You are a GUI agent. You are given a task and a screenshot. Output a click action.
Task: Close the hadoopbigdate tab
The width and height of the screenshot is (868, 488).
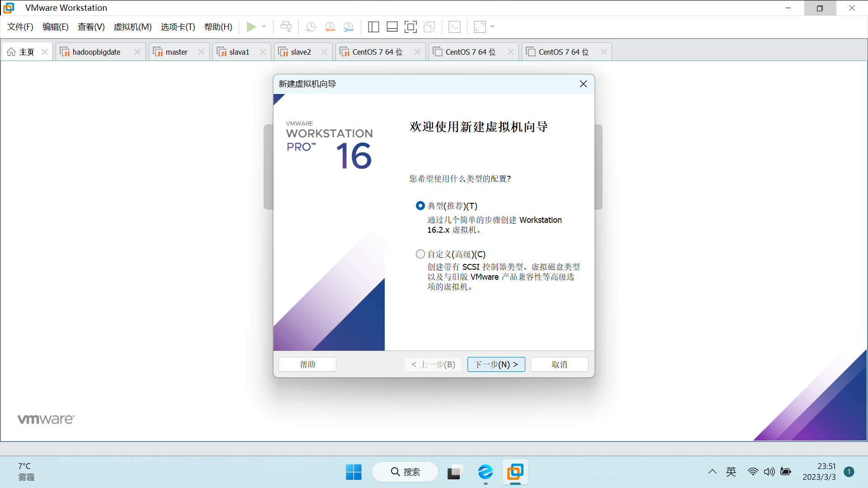point(137,52)
